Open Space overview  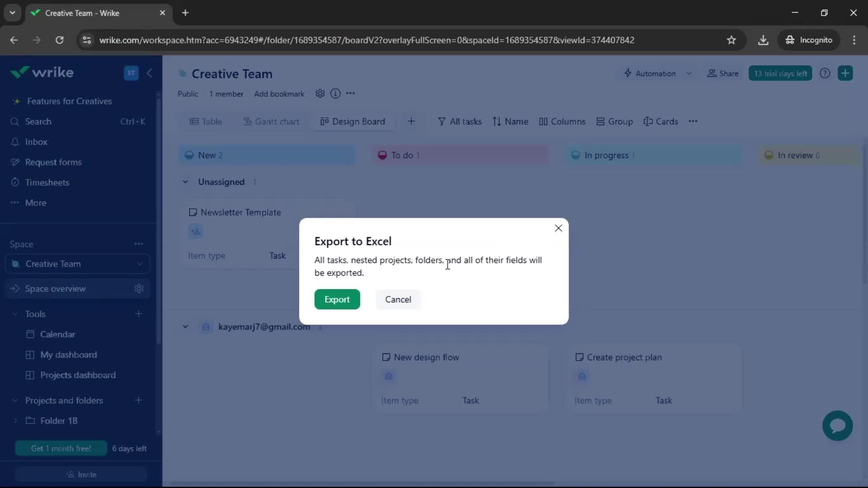(x=55, y=289)
